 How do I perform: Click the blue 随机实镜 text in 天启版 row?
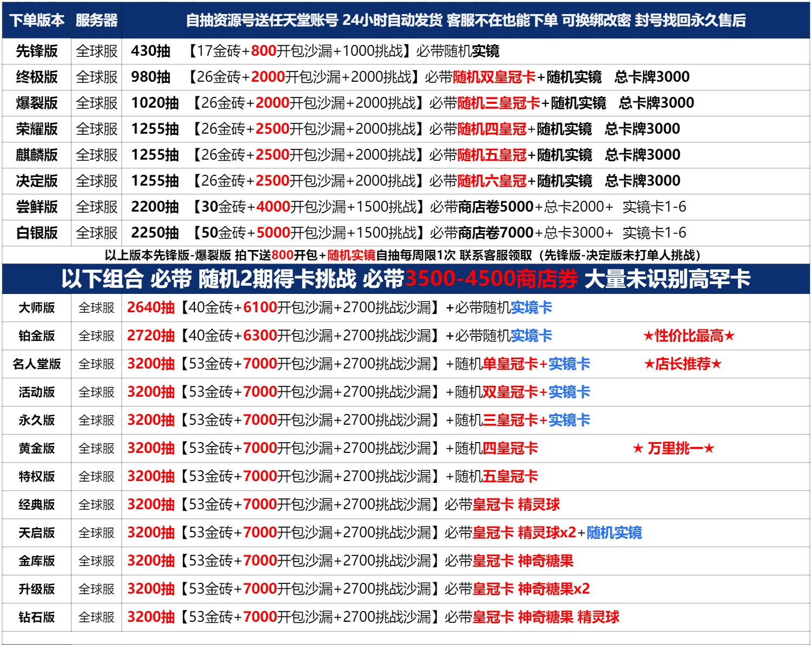(x=614, y=533)
